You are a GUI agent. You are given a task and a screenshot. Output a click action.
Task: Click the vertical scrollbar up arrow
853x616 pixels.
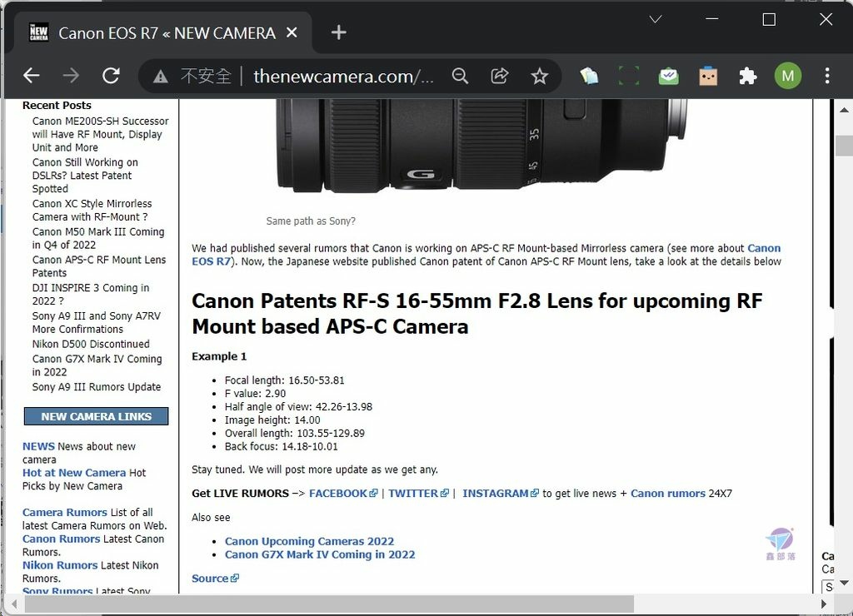coord(844,110)
